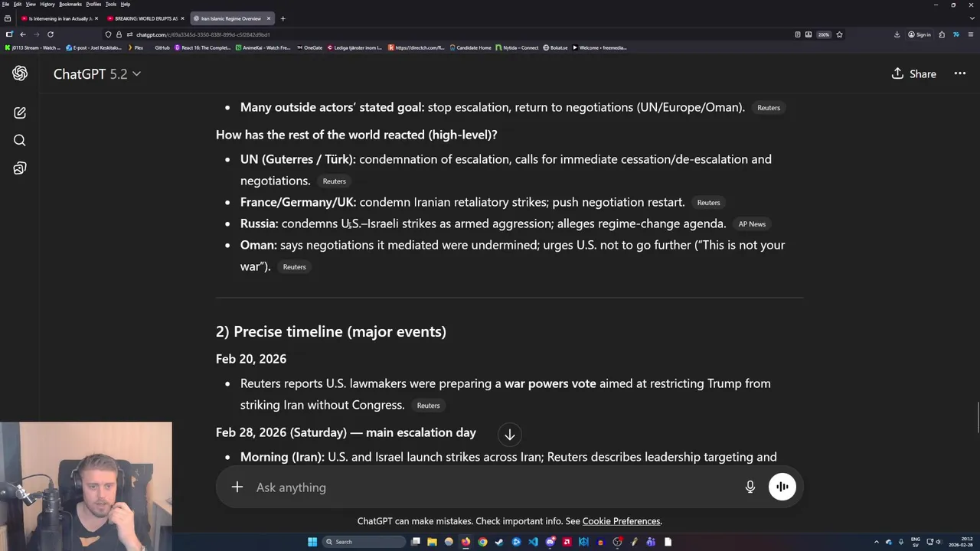The image size is (980, 551).
Task: Click Sign in button in browser toolbar
Action: pyautogui.click(x=920, y=34)
